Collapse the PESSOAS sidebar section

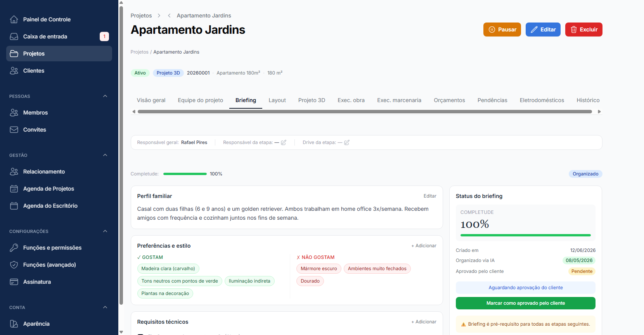[x=105, y=96]
